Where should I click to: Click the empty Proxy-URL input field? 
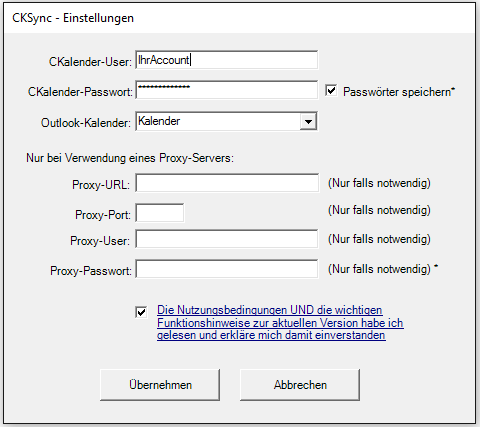click(x=227, y=183)
